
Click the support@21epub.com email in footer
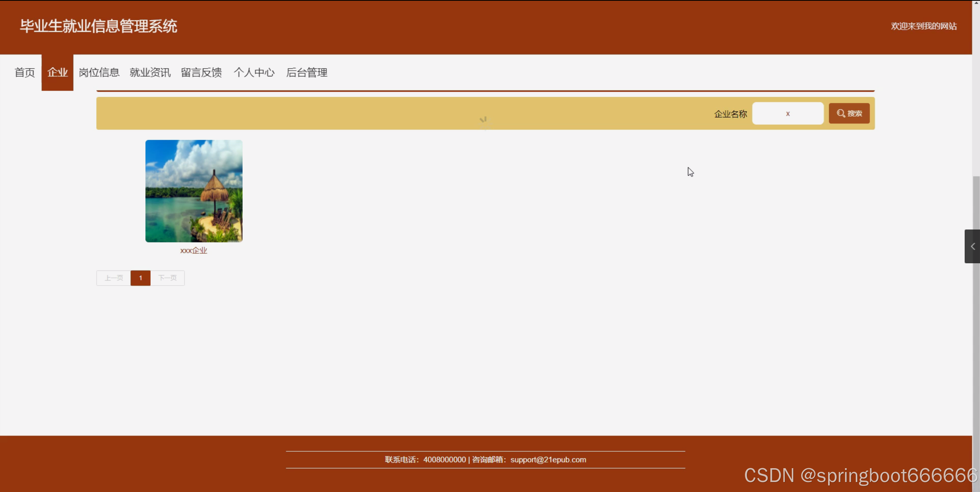pyautogui.click(x=548, y=459)
